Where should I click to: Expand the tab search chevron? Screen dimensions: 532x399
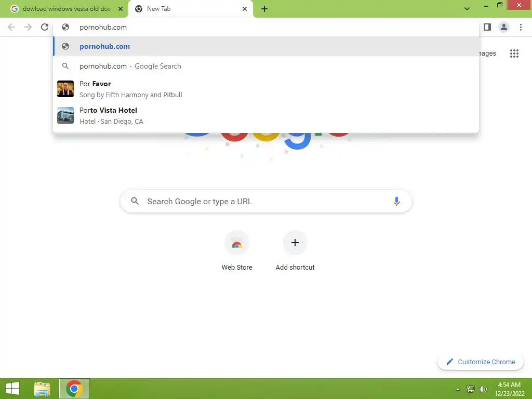467,9
